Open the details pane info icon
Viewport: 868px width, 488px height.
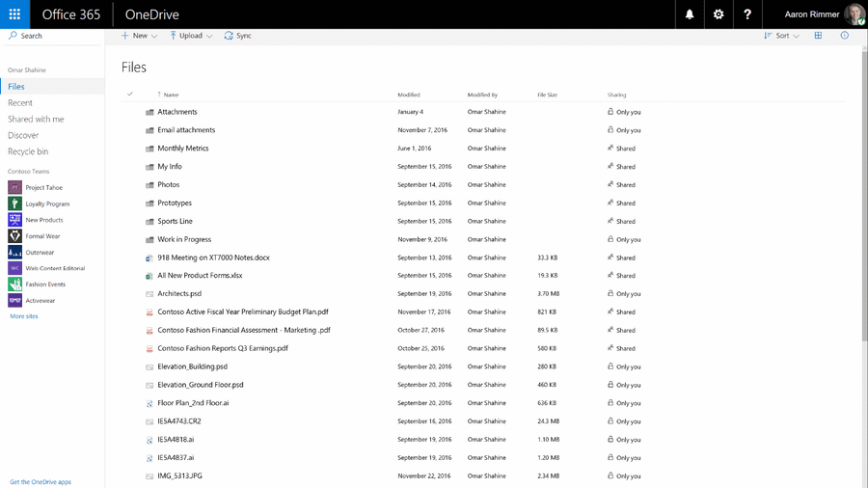[x=844, y=36]
